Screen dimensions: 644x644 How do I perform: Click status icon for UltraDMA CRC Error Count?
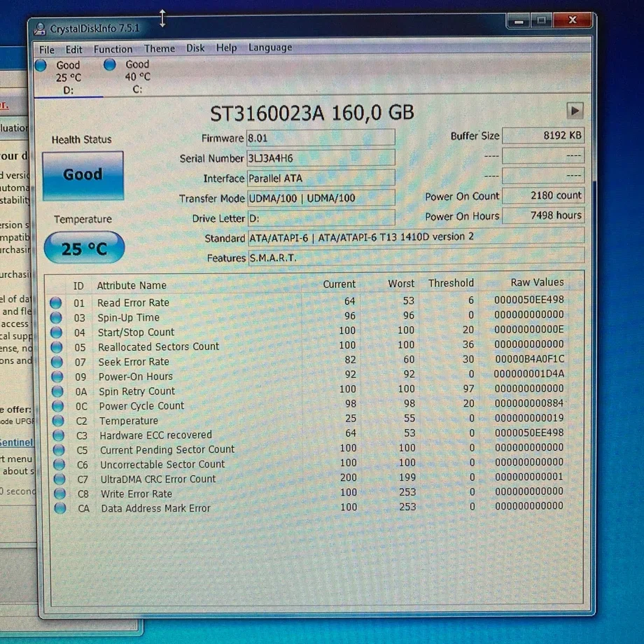(x=60, y=479)
